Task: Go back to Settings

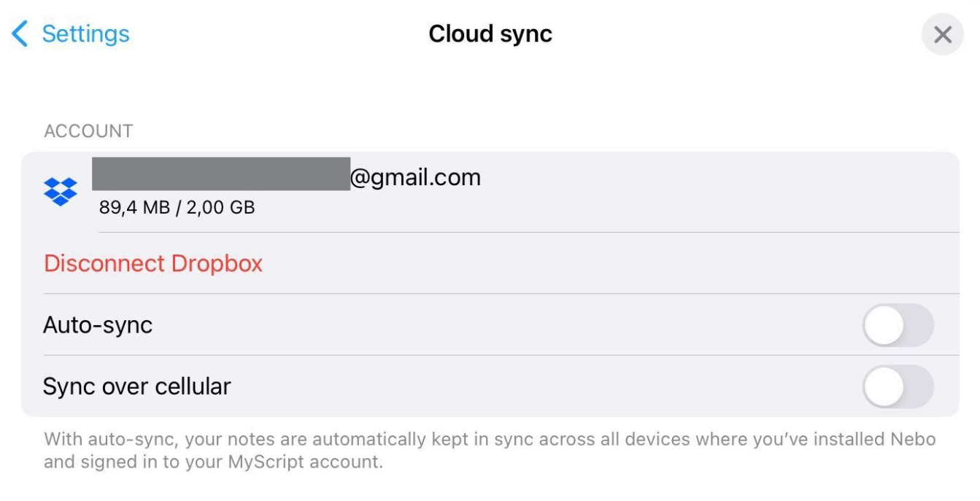Action: [x=71, y=34]
